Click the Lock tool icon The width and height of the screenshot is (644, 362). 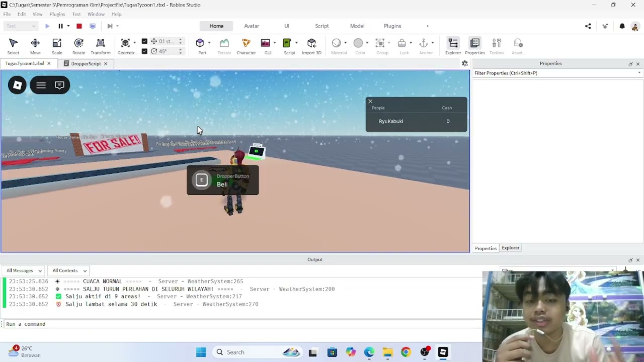[x=401, y=43]
